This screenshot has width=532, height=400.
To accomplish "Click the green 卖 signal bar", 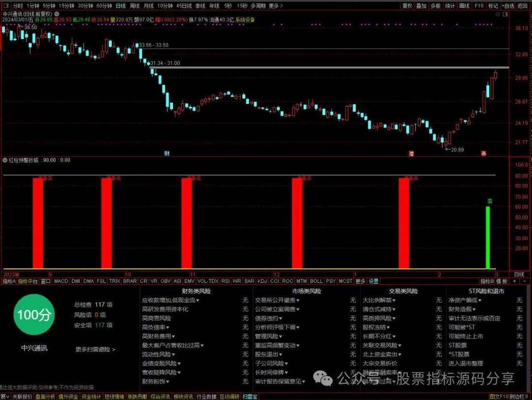I will (x=488, y=237).
